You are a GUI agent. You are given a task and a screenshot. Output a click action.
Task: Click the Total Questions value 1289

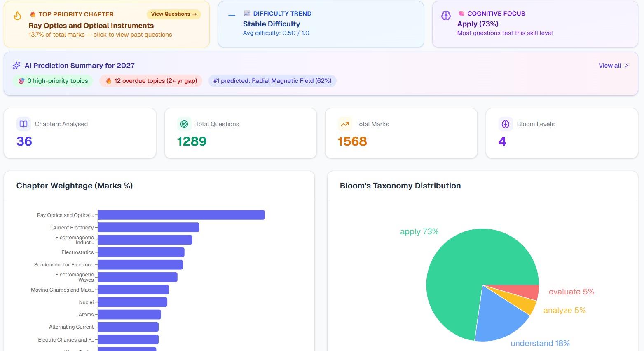(x=192, y=141)
